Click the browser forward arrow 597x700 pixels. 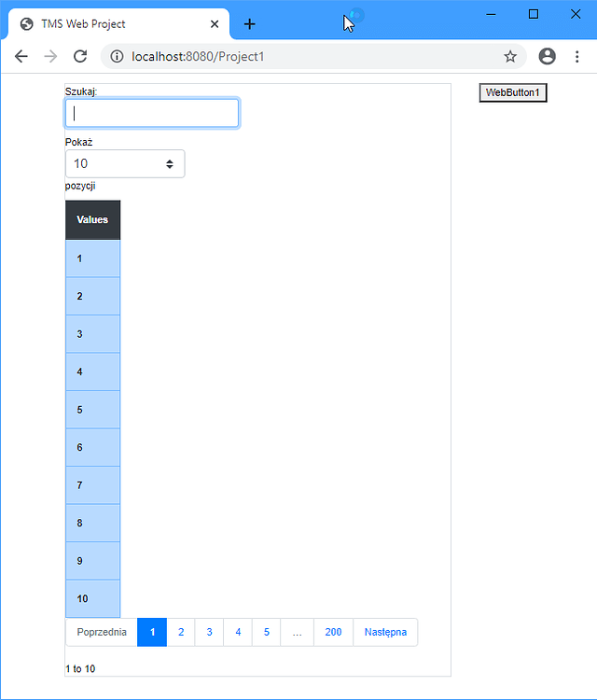tap(50, 56)
